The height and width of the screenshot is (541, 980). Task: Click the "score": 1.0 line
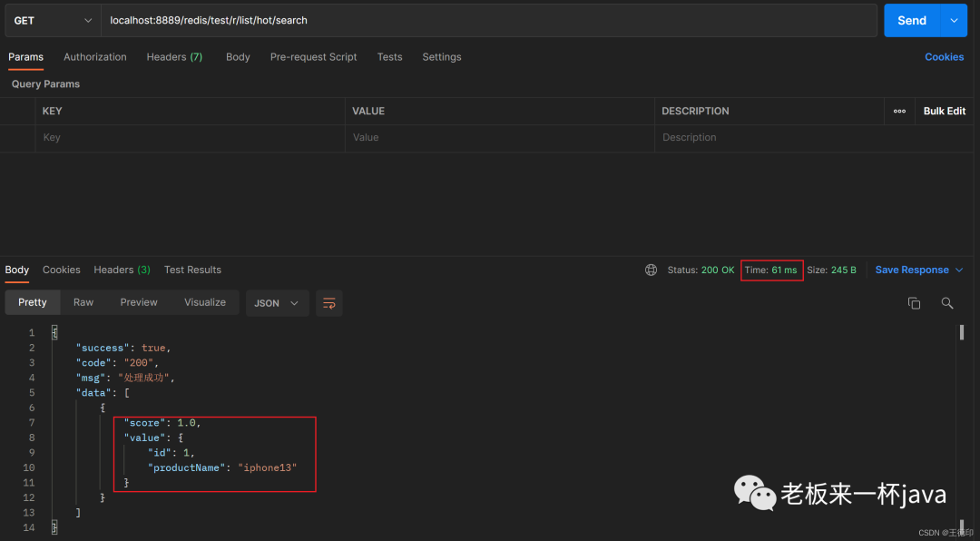click(162, 423)
